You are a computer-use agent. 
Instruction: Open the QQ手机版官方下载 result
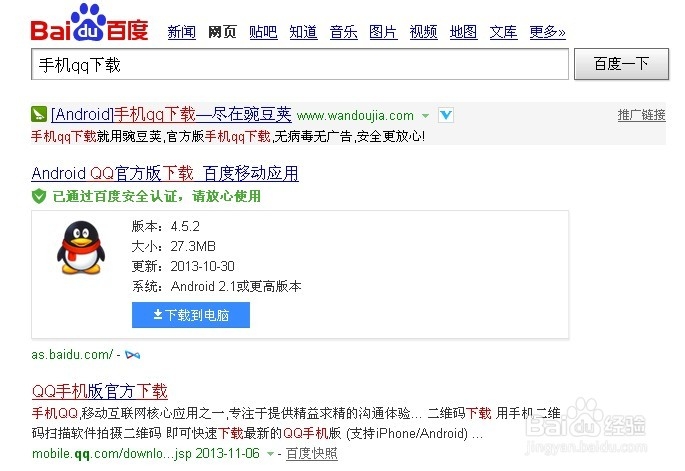point(100,391)
